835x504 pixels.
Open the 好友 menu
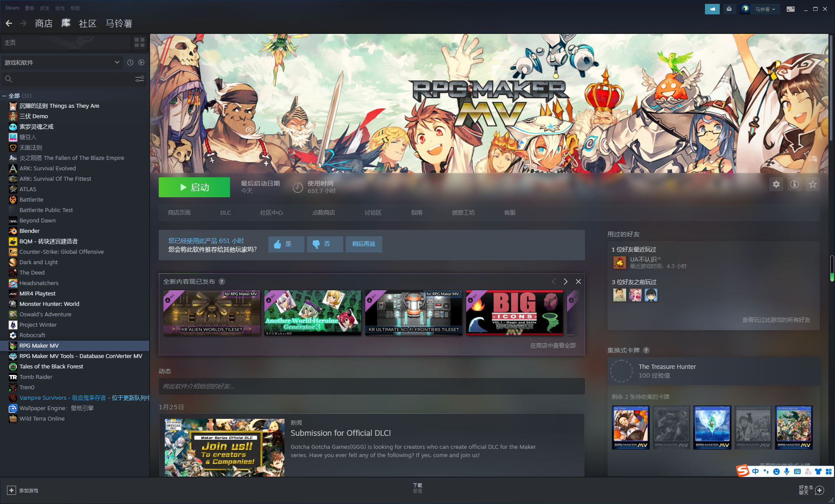pos(45,8)
